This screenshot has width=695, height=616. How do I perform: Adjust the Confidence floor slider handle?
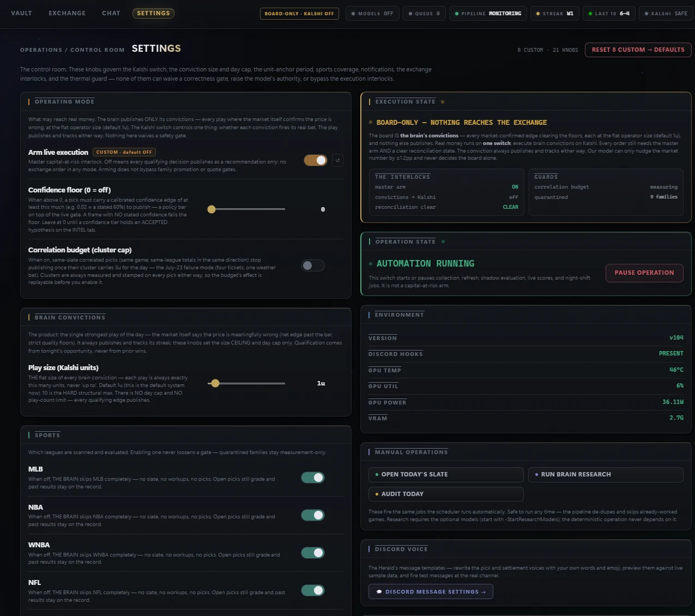pos(211,209)
